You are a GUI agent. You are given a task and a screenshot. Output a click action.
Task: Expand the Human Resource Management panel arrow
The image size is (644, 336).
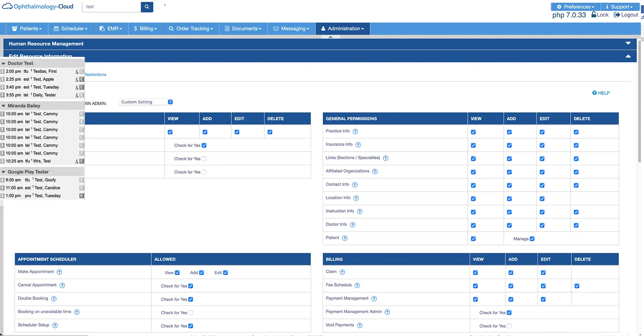tap(628, 43)
